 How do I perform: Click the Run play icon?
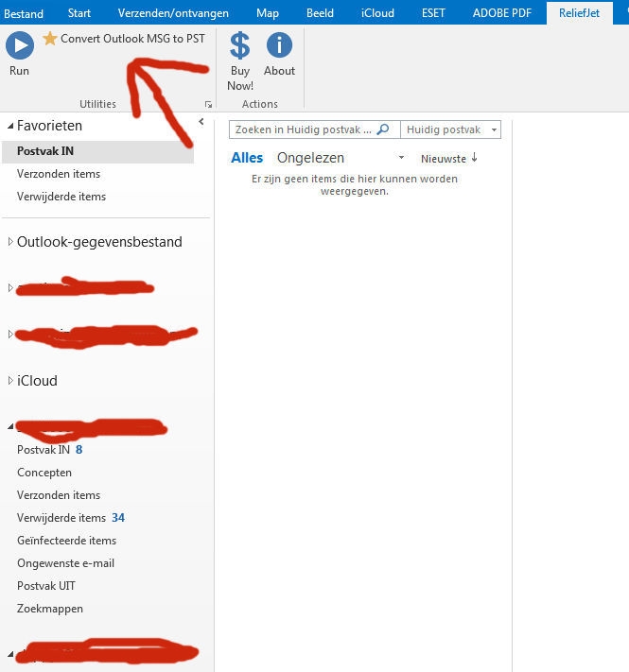pyautogui.click(x=20, y=45)
